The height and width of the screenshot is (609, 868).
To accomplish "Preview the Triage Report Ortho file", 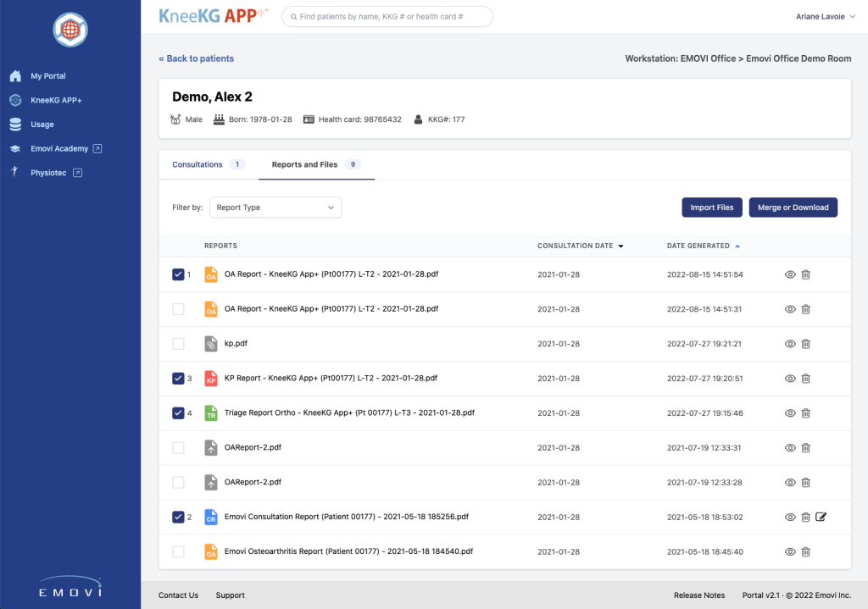I will point(790,413).
